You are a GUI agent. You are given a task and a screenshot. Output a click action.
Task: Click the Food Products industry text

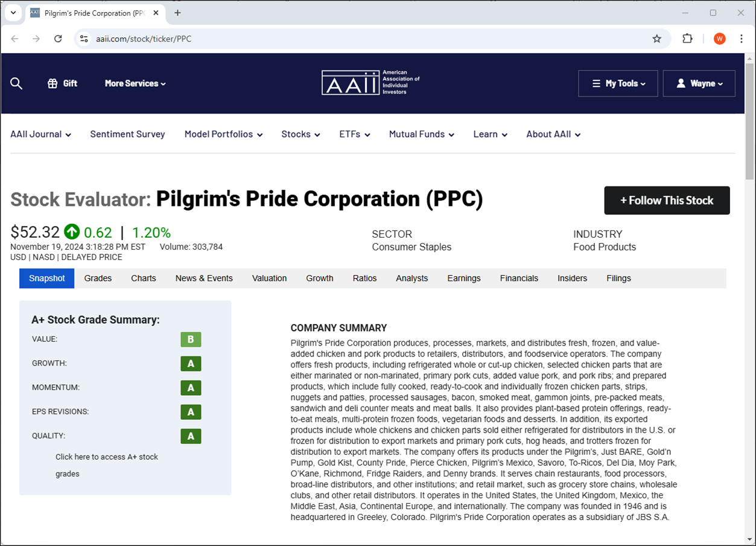(605, 247)
